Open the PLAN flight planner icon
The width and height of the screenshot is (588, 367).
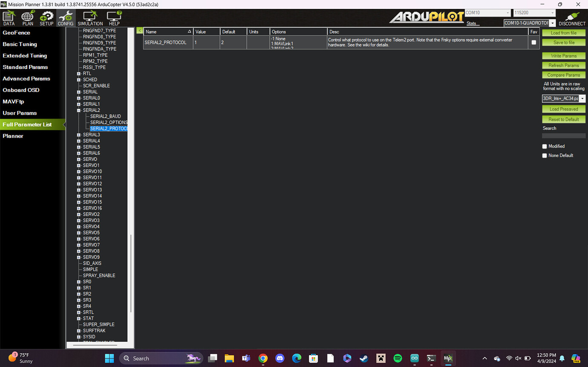[28, 18]
